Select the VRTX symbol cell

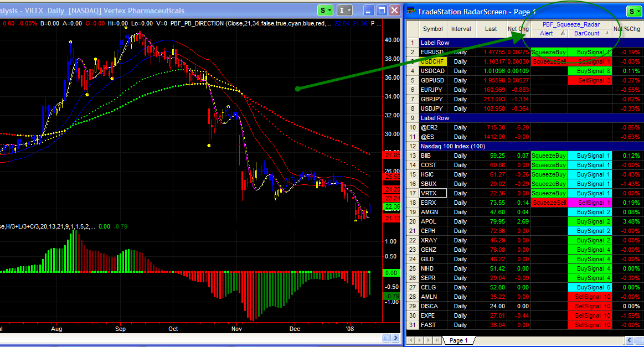click(432, 193)
